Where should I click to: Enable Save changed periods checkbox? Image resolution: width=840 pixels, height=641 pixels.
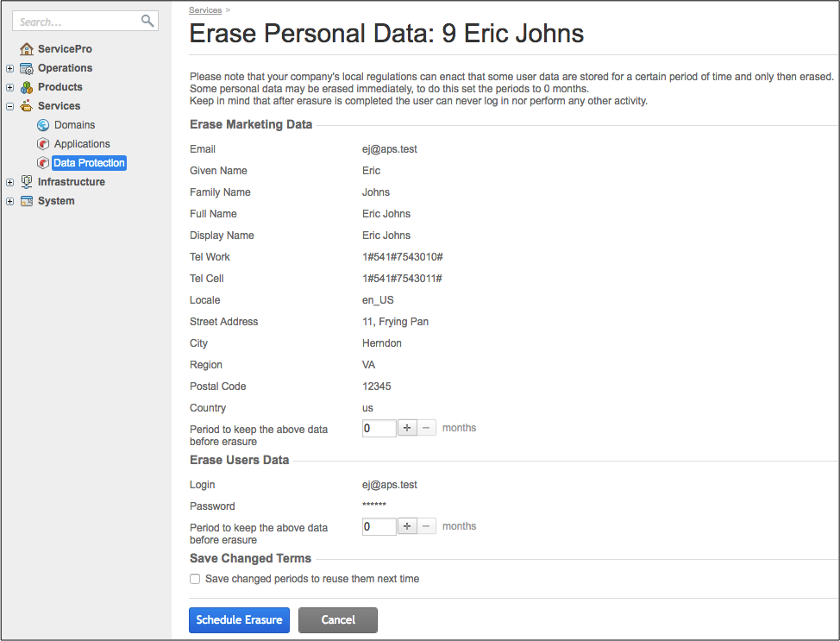pyautogui.click(x=195, y=579)
